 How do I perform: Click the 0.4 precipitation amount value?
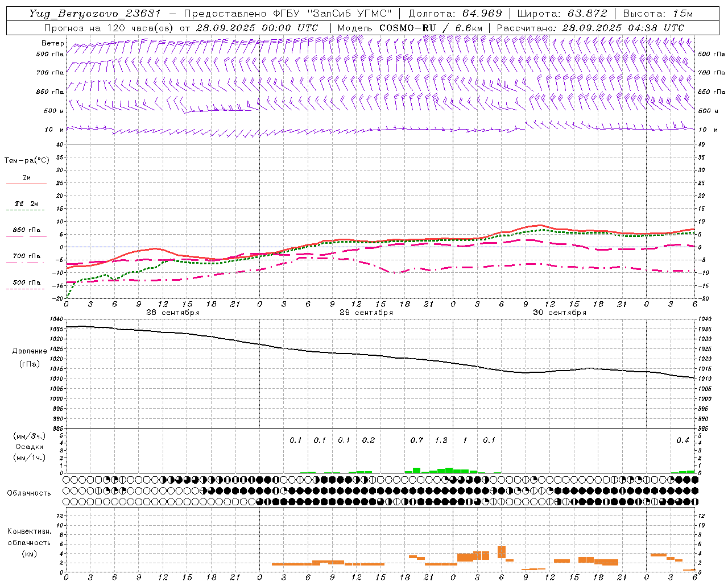[682, 440]
